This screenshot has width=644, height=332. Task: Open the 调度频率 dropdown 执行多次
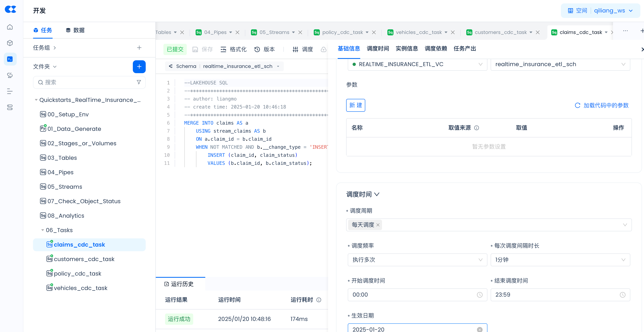417,260
